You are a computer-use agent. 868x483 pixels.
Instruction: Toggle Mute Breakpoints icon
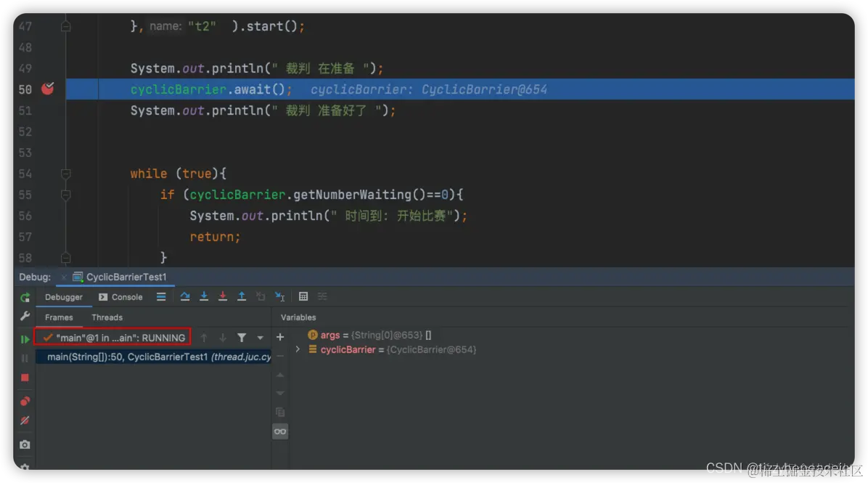coord(25,421)
